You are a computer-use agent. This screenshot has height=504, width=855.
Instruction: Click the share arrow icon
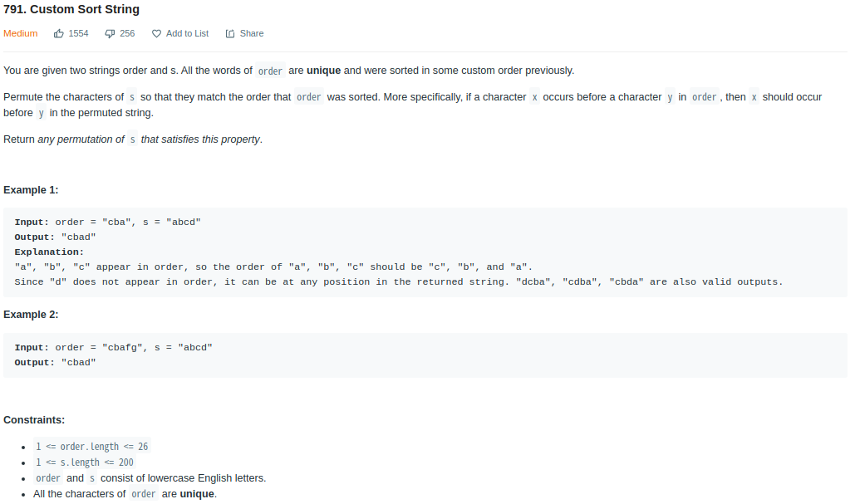(x=230, y=34)
